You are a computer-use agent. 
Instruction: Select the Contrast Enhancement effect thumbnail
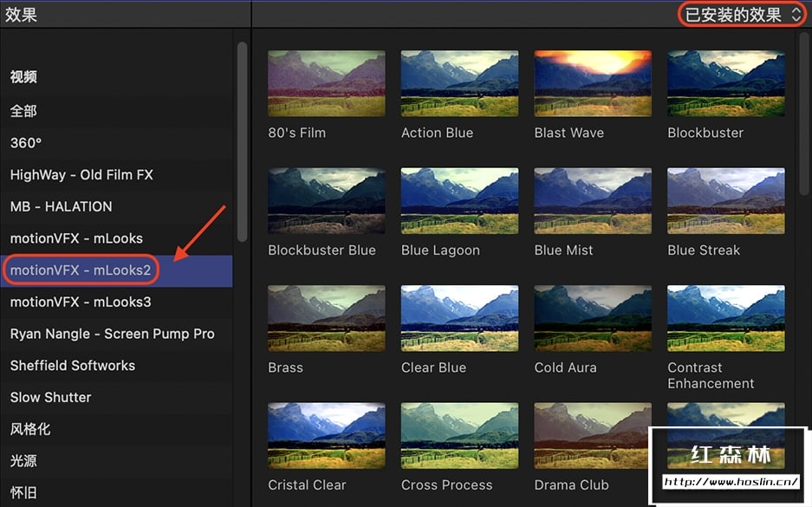point(725,318)
